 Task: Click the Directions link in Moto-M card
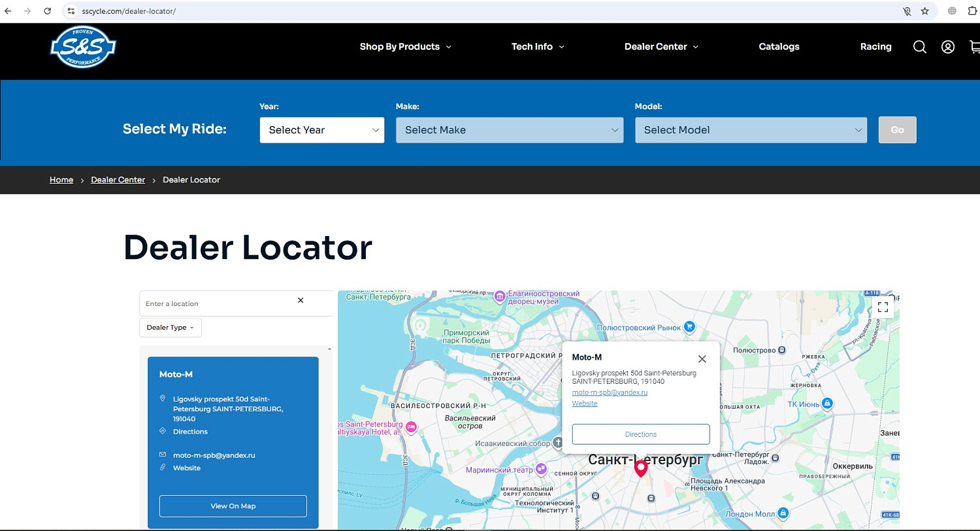click(x=190, y=432)
